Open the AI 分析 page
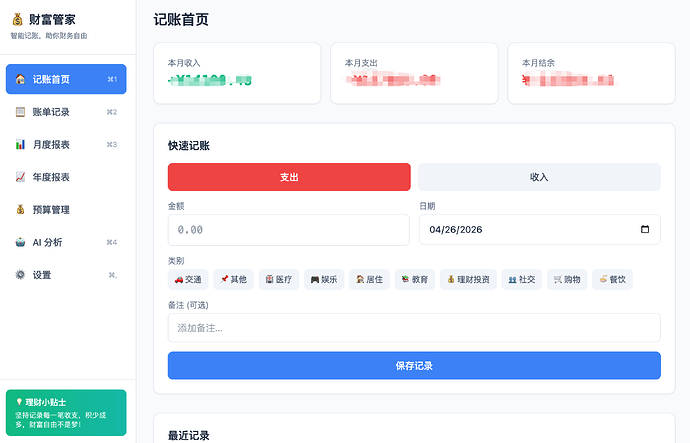 [66, 242]
